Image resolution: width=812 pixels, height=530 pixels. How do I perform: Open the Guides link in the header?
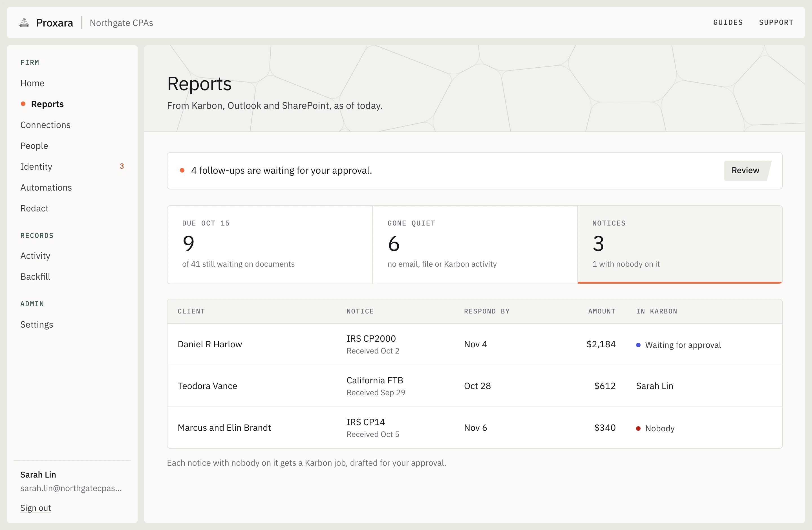click(728, 23)
